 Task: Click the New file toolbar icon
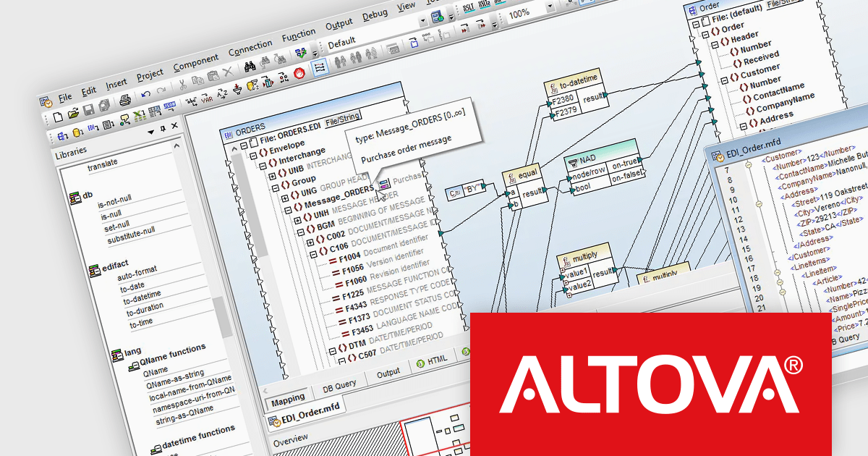59,115
